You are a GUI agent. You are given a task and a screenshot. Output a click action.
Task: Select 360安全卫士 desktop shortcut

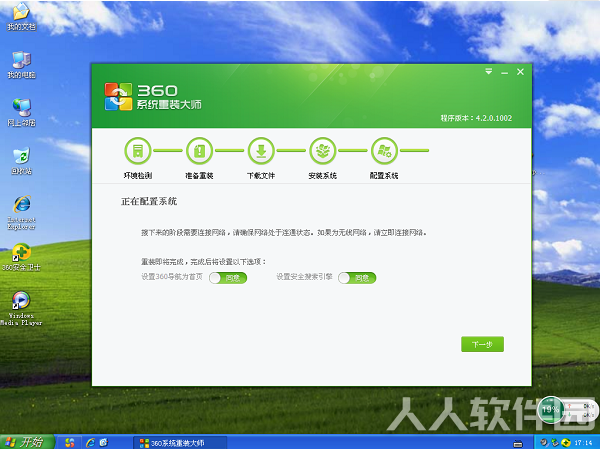tap(21, 257)
